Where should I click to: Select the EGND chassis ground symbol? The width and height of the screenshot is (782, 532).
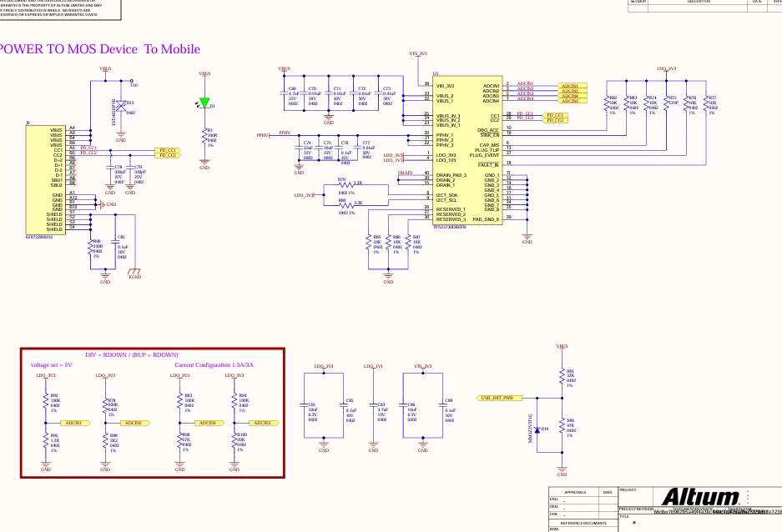[134, 272]
